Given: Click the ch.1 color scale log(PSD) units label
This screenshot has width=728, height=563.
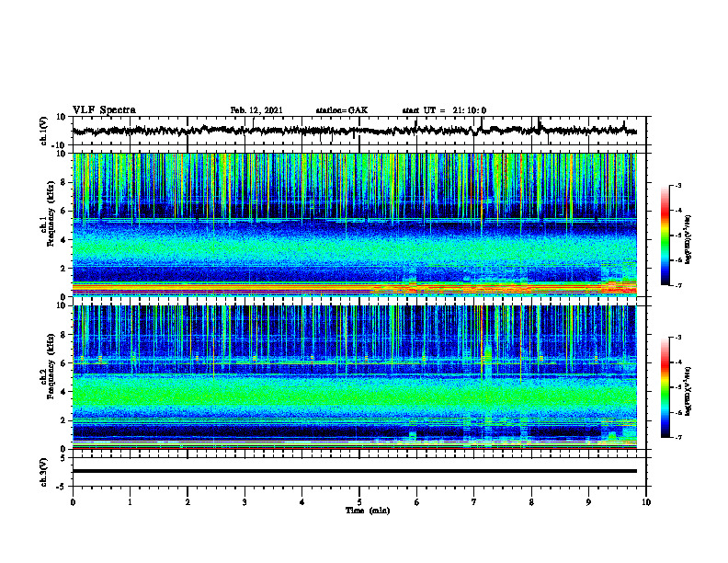Looking at the screenshot, I should coord(688,239).
